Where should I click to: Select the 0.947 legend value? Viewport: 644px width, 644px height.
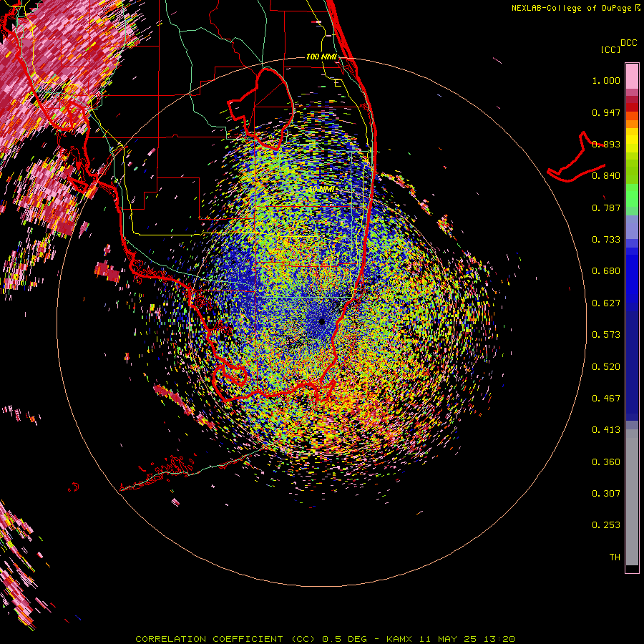[606, 112]
